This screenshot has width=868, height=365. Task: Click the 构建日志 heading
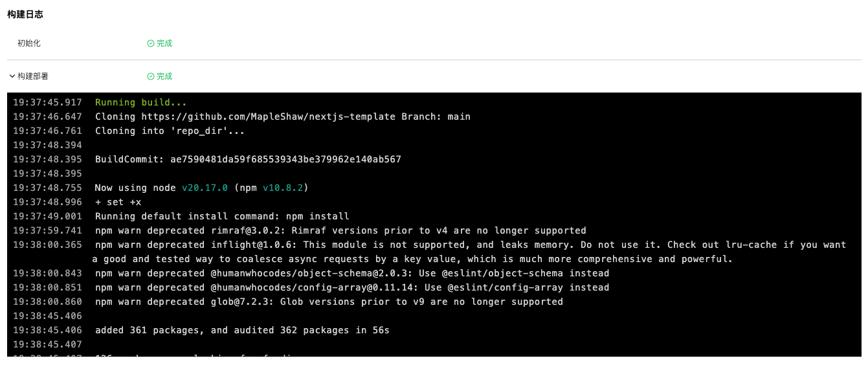(25, 14)
